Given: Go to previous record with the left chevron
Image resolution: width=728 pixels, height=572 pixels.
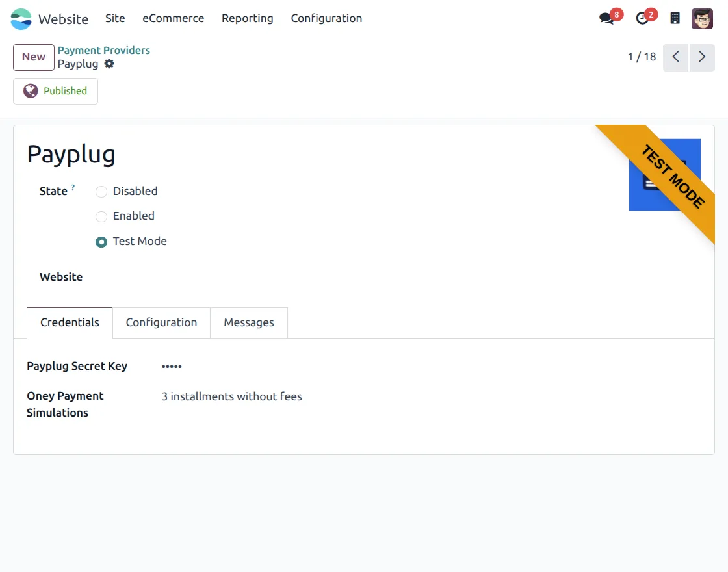Looking at the screenshot, I should tap(675, 57).
